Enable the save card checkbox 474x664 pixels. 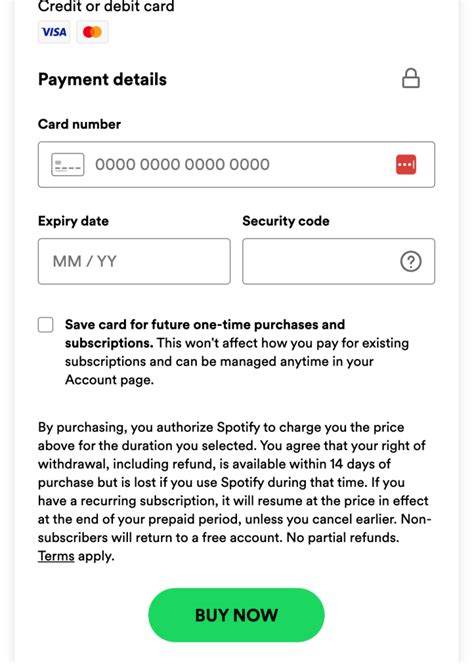46,325
